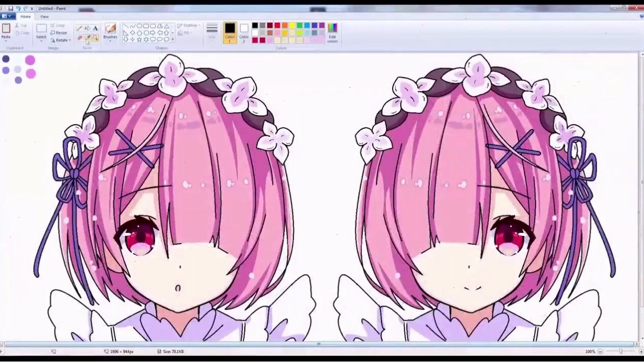644x362 pixels.
Task: Click the zoom out minus button
Action: click(x=600, y=351)
